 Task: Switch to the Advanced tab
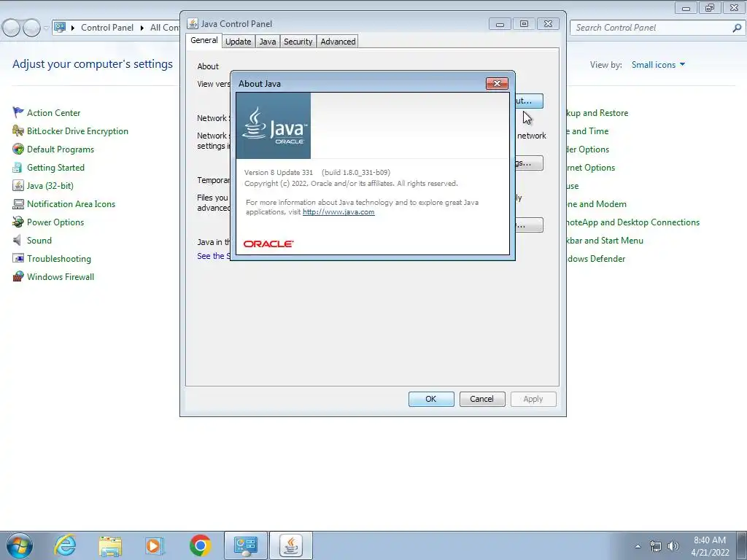tap(338, 42)
